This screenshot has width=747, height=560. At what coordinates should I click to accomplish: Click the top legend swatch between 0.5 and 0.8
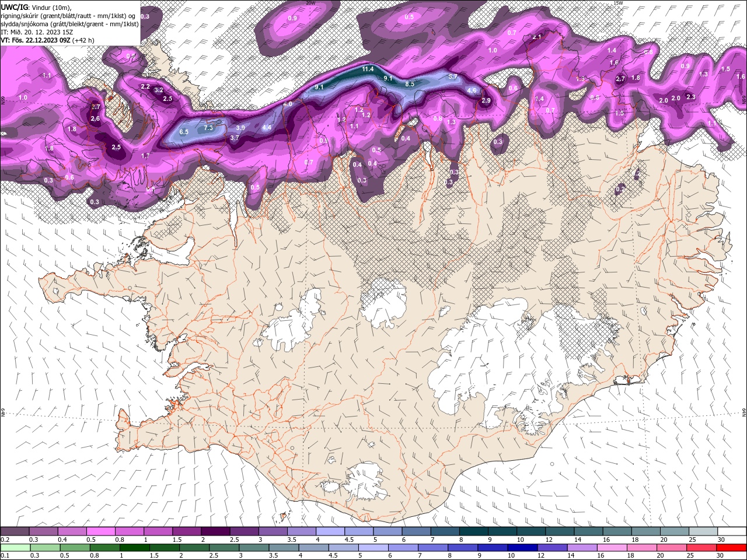click(101, 531)
